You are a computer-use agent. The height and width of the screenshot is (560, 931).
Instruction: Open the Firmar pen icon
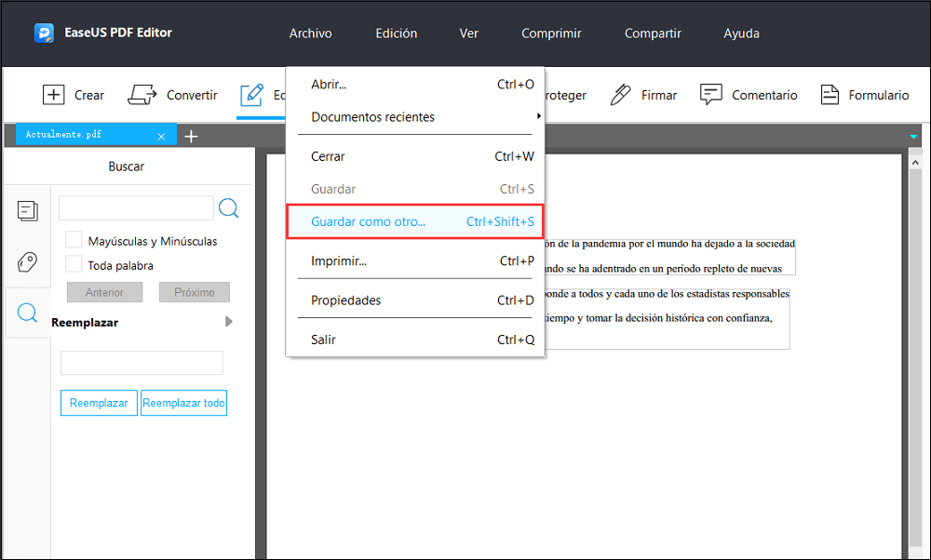coord(620,95)
